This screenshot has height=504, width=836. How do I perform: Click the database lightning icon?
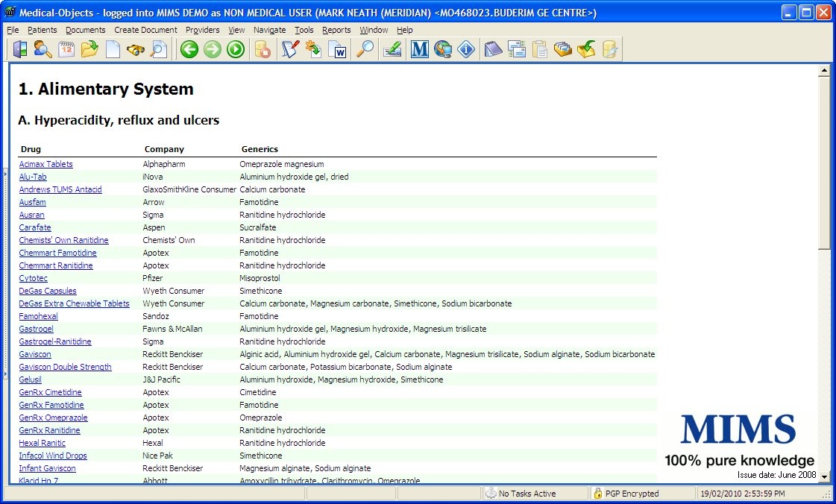pyautogui.click(x=609, y=49)
